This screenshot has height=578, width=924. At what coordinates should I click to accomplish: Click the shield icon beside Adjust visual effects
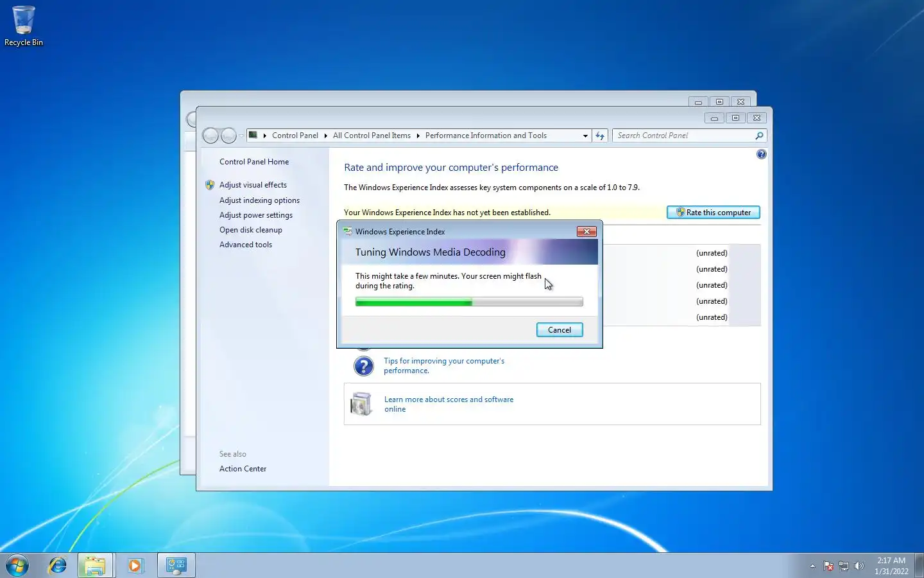pyautogui.click(x=210, y=185)
